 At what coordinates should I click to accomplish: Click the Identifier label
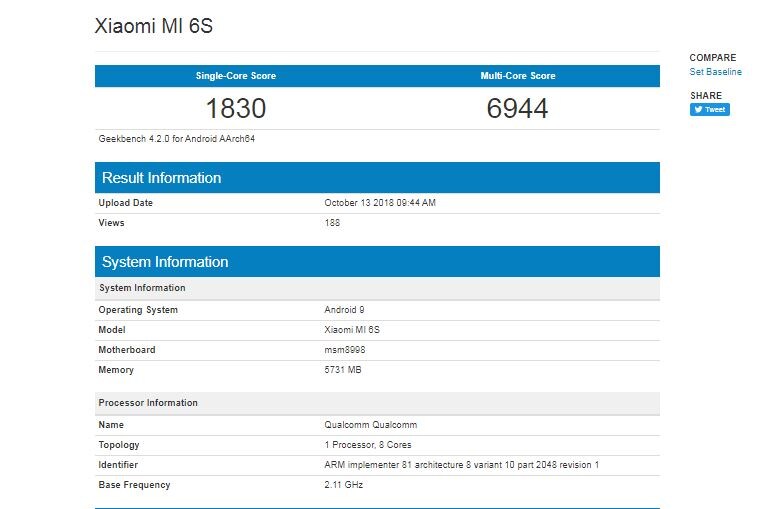click(x=118, y=465)
